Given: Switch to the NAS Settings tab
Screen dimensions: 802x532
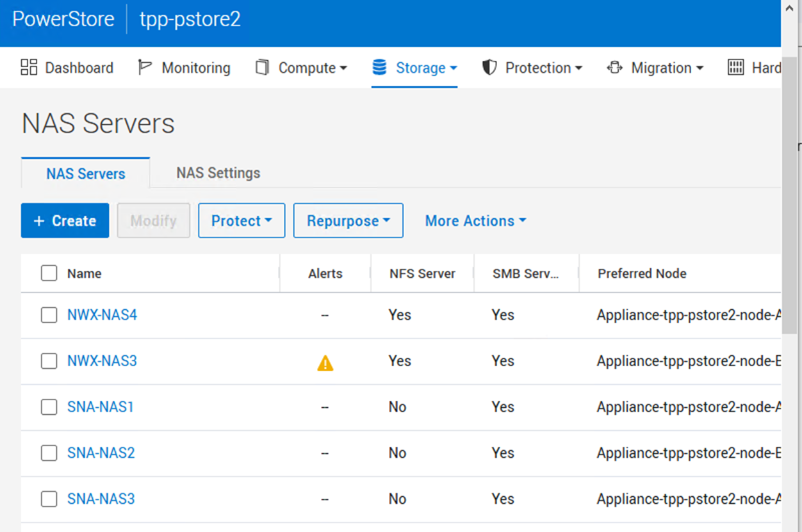Looking at the screenshot, I should pyautogui.click(x=218, y=173).
